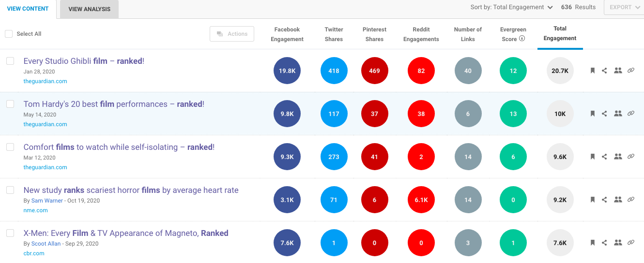This screenshot has width=644, height=263.
Task: Open the Actions menu button
Action: pos(232,34)
